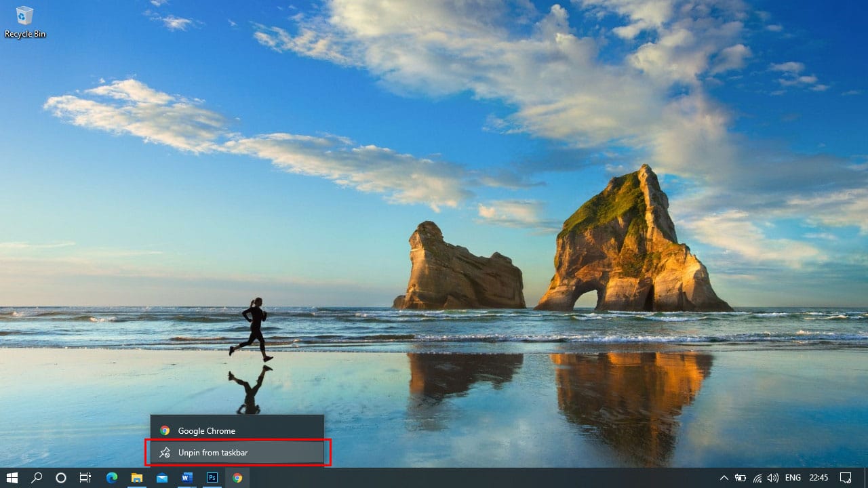Open the clock showing 22:45
Image resolution: width=868 pixels, height=488 pixels.
click(818, 478)
